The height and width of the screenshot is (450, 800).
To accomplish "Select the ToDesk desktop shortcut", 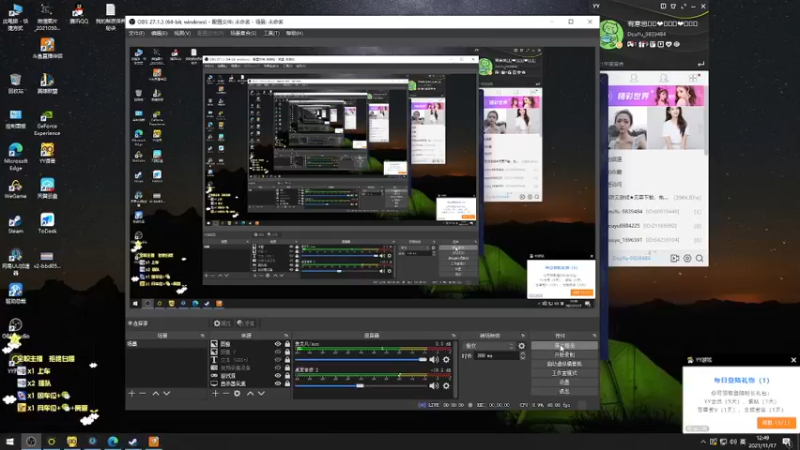I will point(47,224).
